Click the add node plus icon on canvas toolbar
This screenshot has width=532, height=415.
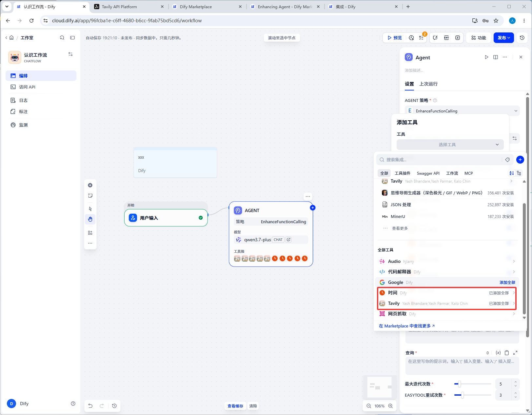click(x=90, y=185)
